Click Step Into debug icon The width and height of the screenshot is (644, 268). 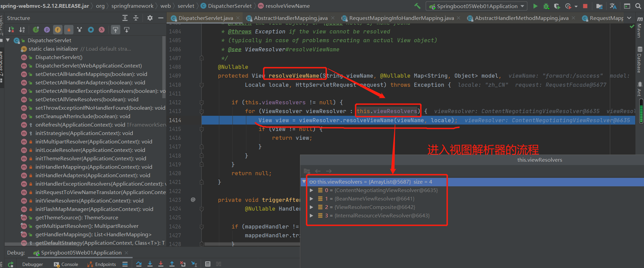[x=150, y=264]
